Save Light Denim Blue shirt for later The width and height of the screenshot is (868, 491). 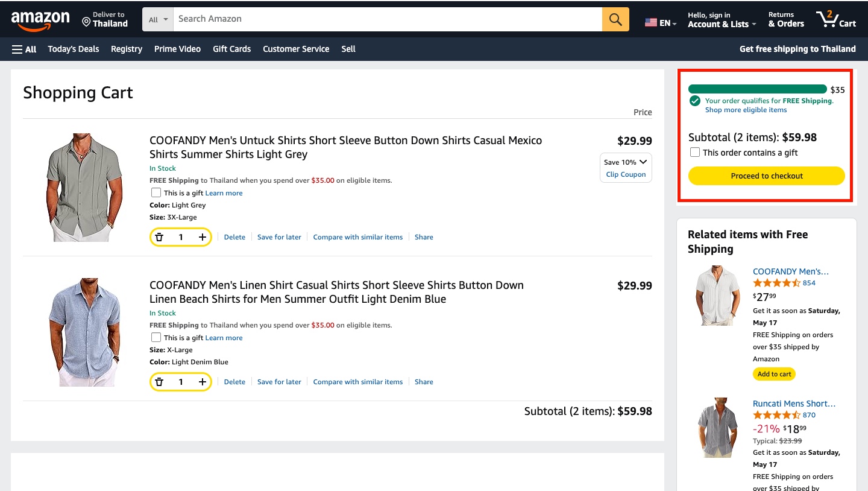coord(279,382)
